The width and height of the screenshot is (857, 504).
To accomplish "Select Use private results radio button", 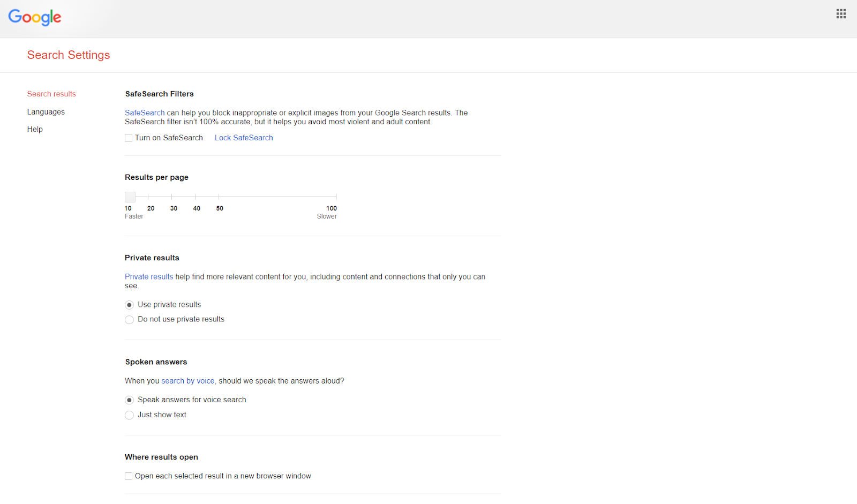I will 129,305.
